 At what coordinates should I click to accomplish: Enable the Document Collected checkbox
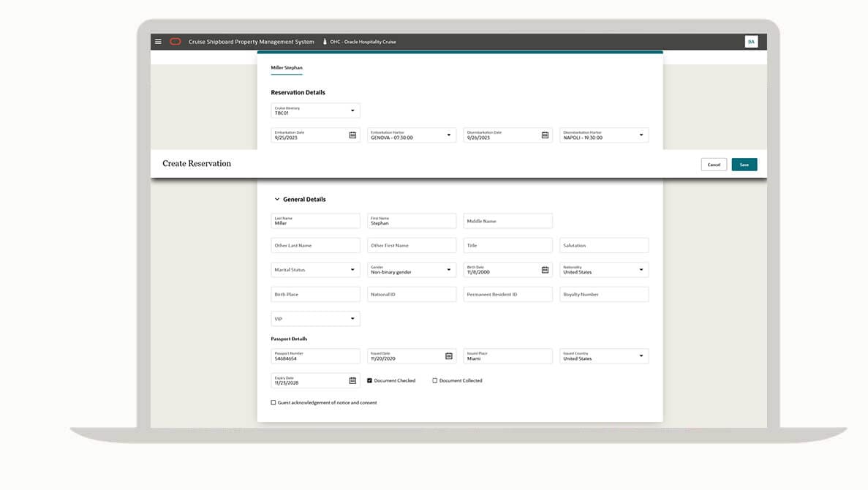pos(435,380)
